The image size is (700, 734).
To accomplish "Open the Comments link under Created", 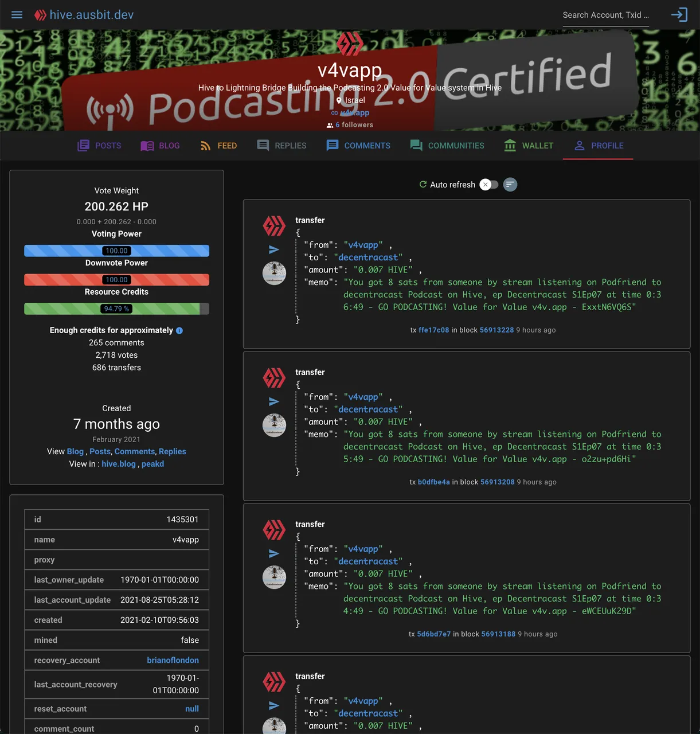I will 135,451.
